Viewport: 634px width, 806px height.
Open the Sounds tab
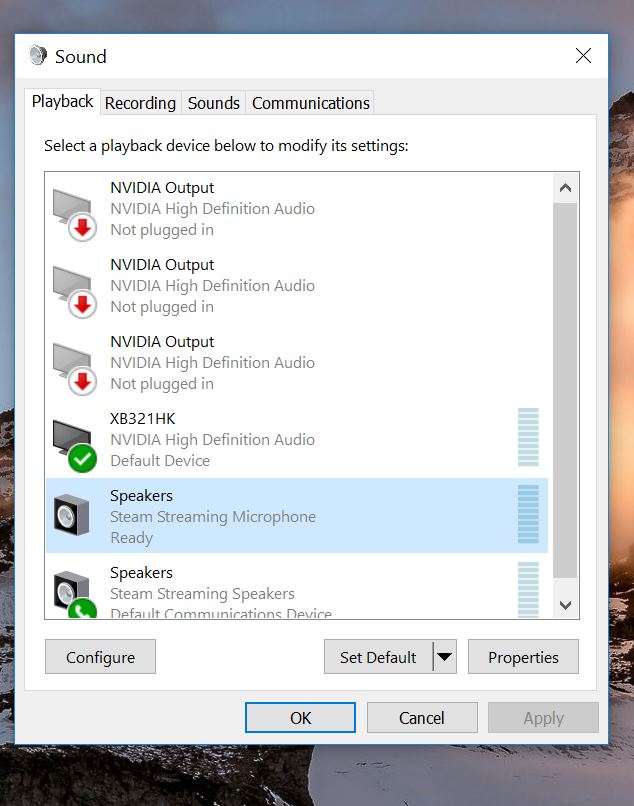click(214, 103)
